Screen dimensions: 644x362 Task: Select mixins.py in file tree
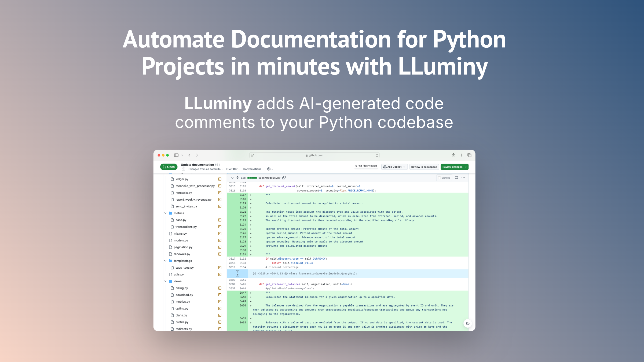[180, 234]
